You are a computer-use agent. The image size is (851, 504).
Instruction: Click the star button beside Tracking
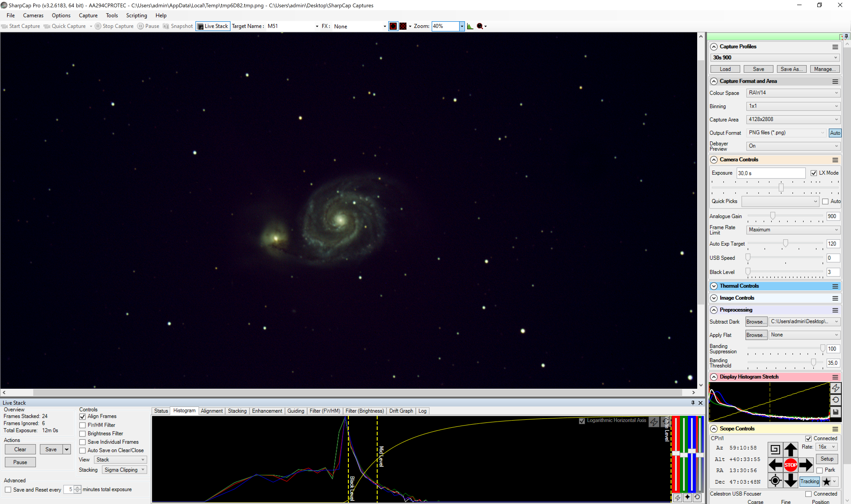(x=827, y=481)
